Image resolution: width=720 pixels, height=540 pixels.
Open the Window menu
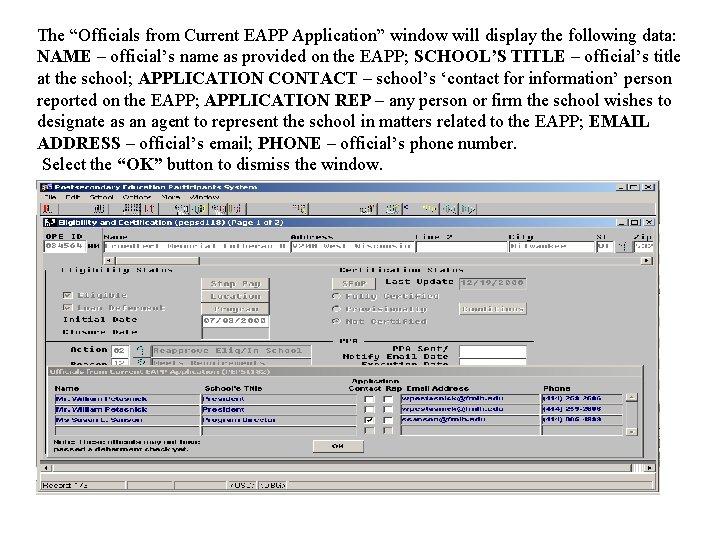(x=205, y=197)
